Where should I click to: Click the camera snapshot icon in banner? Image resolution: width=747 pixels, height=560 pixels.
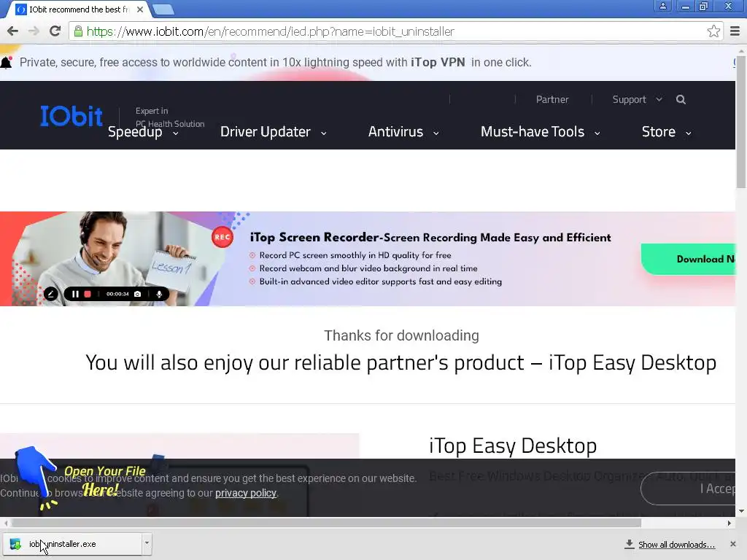pyautogui.click(x=137, y=294)
